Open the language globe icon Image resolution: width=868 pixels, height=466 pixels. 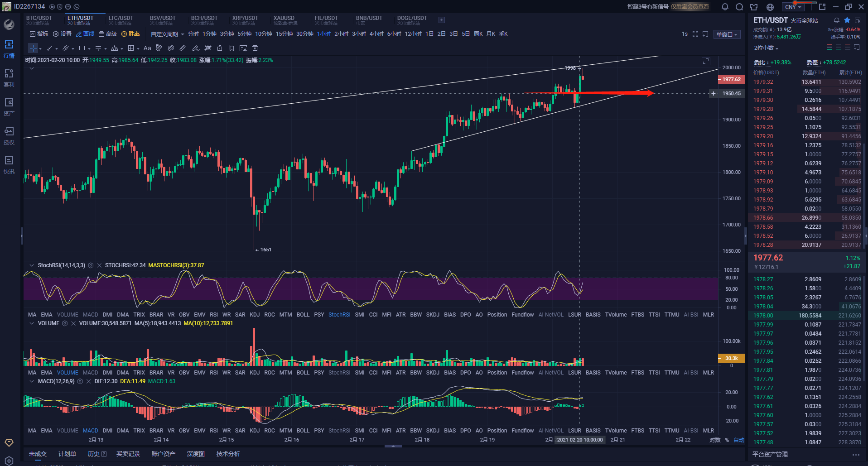pyautogui.click(x=770, y=7)
